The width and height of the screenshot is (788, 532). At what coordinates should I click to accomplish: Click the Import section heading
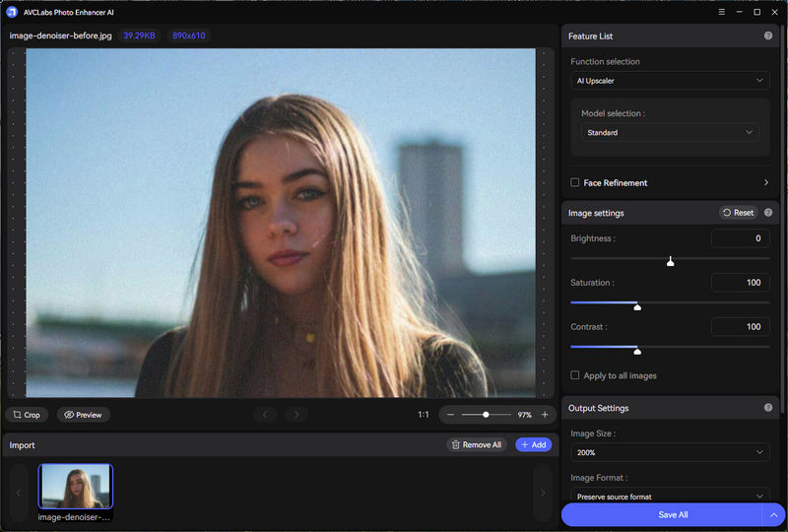[x=22, y=445]
